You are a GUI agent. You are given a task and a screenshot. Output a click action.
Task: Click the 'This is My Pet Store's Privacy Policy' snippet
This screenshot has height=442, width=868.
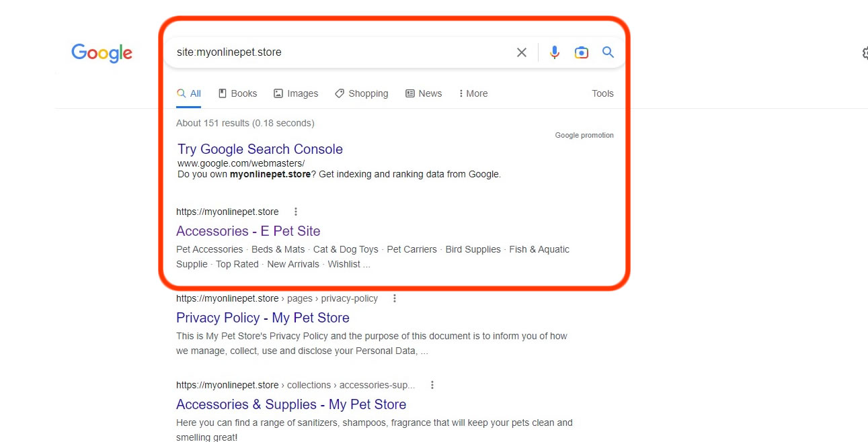(x=372, y=343)
